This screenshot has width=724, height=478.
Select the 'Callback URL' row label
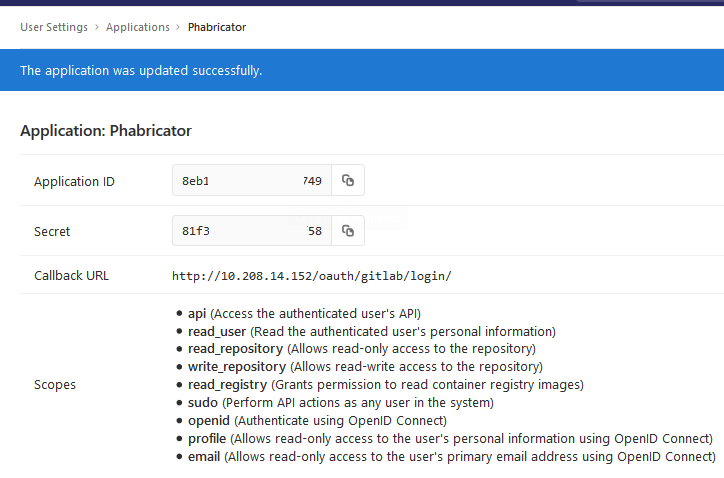click(x=72, y=276)
